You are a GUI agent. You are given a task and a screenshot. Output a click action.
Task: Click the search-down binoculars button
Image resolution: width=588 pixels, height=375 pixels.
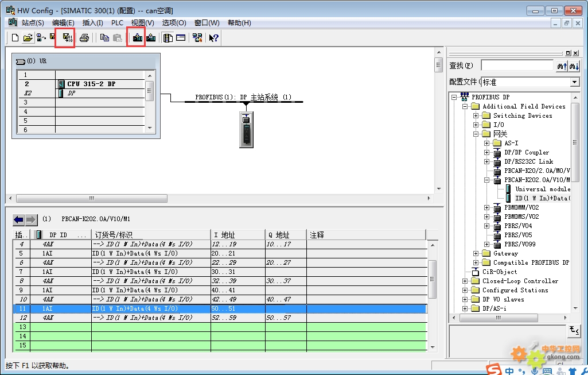574,66
